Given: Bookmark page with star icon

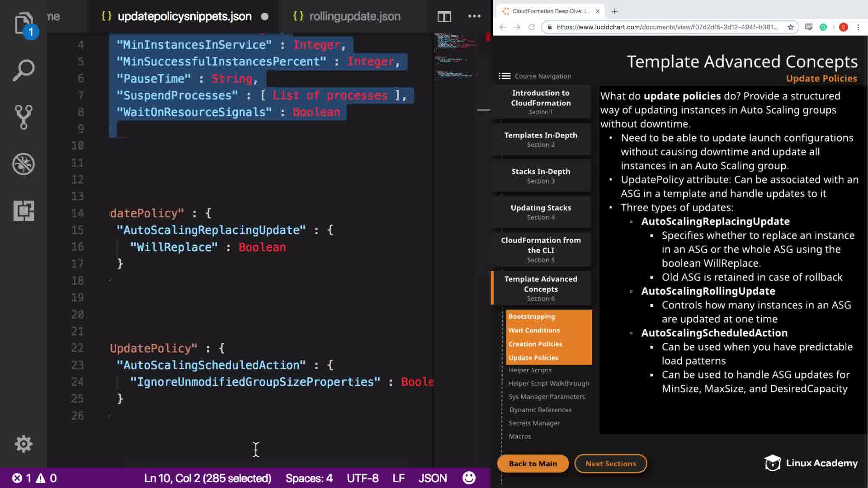Looking at the screenshot, I should coord(791,27).
